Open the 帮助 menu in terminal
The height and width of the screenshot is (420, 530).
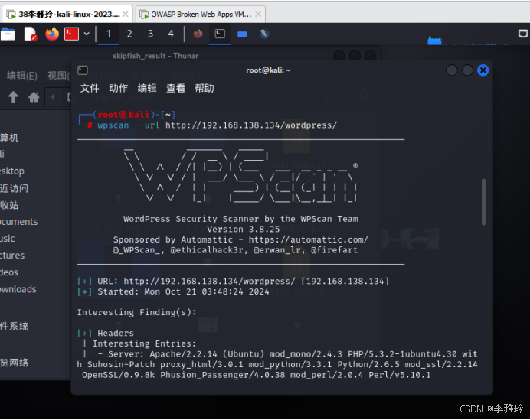pyautogui.click(x=204, y=89)
